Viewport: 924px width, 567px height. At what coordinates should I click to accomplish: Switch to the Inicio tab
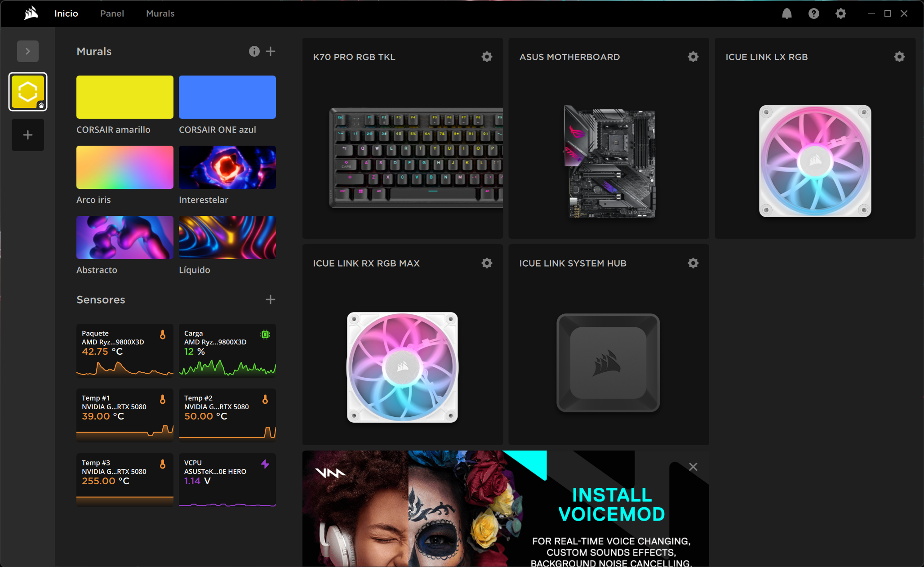pos(66,13)
